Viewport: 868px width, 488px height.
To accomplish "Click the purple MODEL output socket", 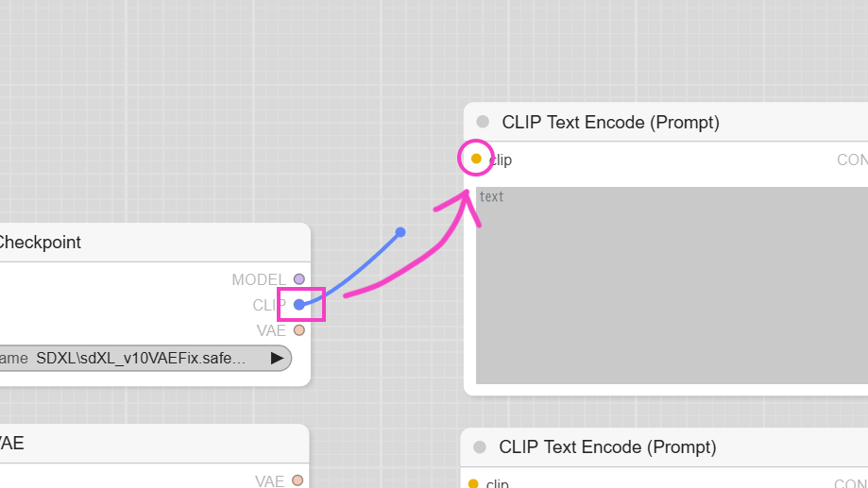I will (x=298, y=279).
